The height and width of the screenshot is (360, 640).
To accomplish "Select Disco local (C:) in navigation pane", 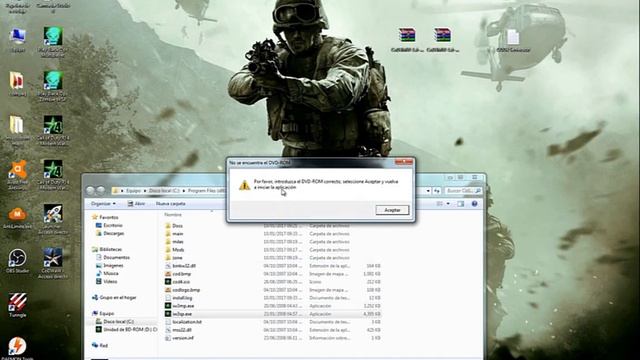I will coord(115,322).
